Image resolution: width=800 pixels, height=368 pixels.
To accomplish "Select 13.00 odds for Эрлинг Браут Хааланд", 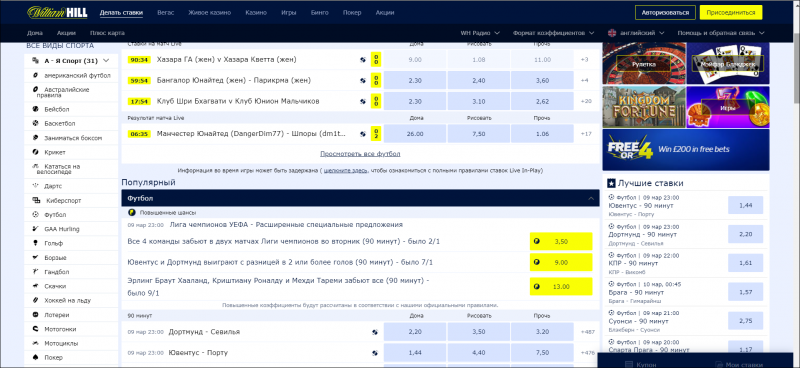I will 561,286.
